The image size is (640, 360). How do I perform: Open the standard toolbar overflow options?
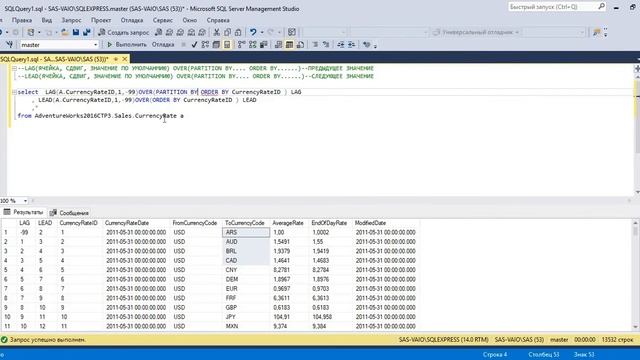click(605, 33)
